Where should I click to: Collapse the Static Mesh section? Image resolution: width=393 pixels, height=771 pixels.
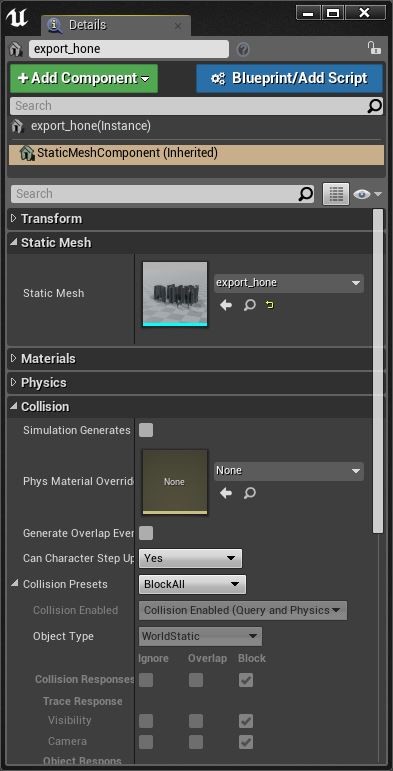(x=13, y=242)
